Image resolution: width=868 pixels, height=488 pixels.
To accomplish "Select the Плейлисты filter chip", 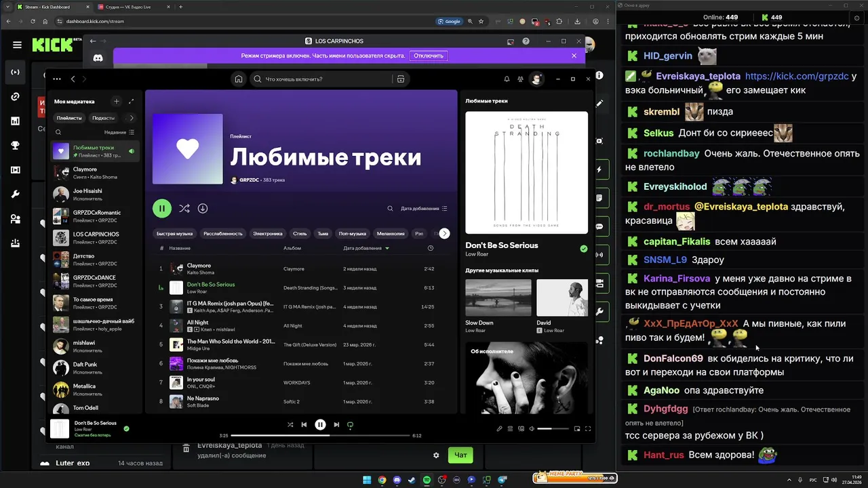I will [x=69, y=118].
